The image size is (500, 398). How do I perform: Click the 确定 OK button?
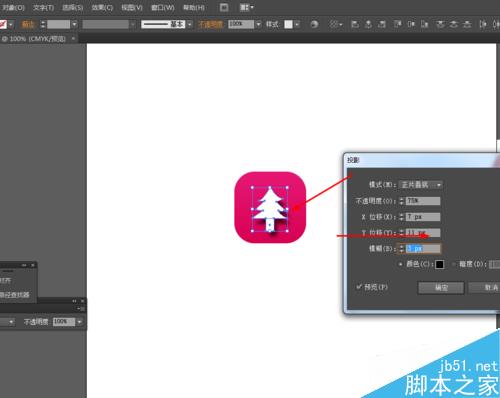(x=441, y=288)
